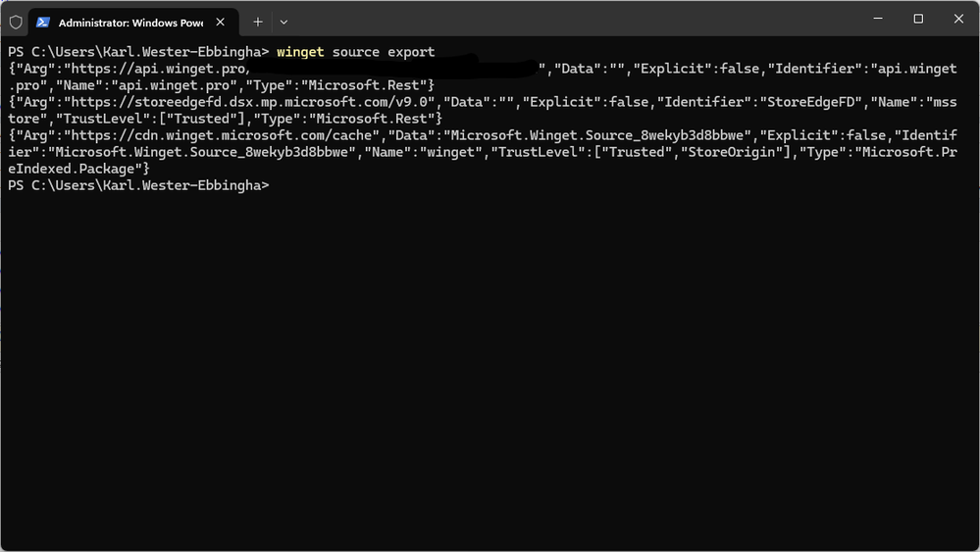Click the last empty PowerShell prompt line
The image size is (980, 552).
138,185
